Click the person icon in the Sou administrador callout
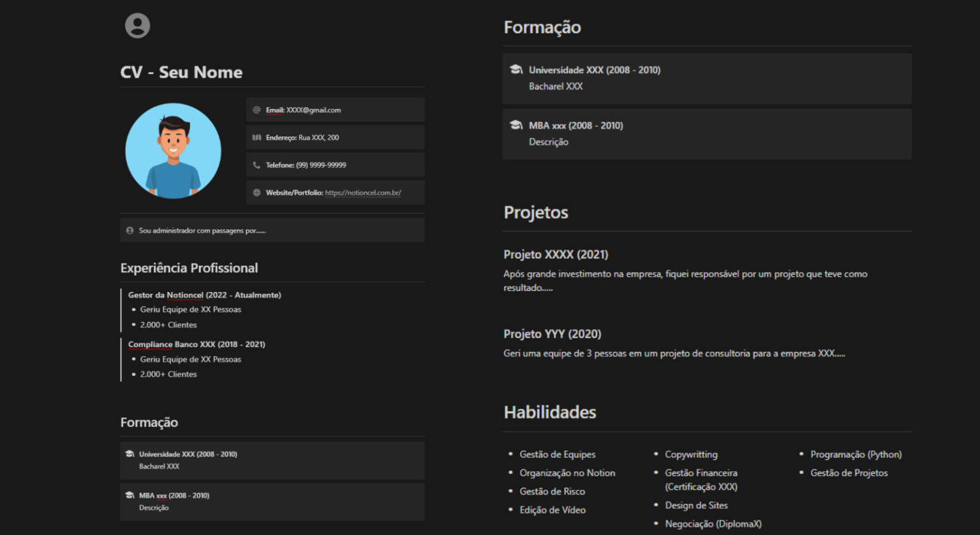The height and width of the screenshot is (535, 980). coord(130,230)
